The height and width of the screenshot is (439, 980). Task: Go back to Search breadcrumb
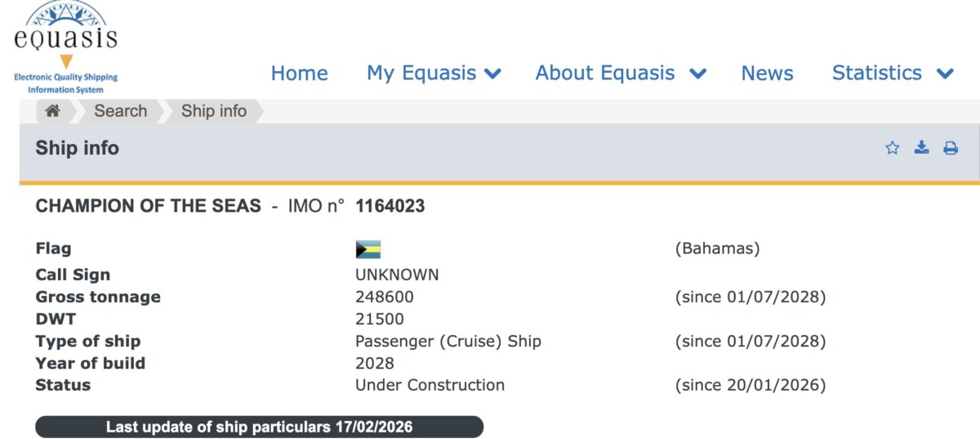coord(121,111)
